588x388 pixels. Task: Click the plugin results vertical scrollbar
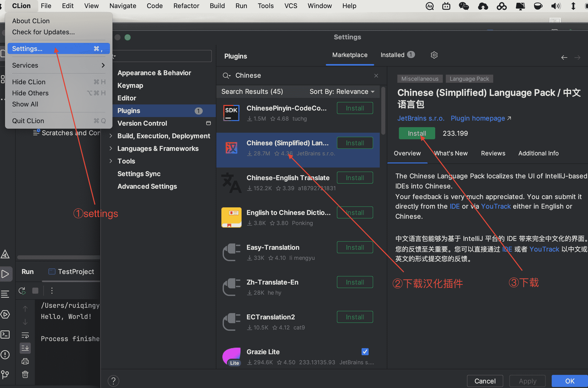383,111
